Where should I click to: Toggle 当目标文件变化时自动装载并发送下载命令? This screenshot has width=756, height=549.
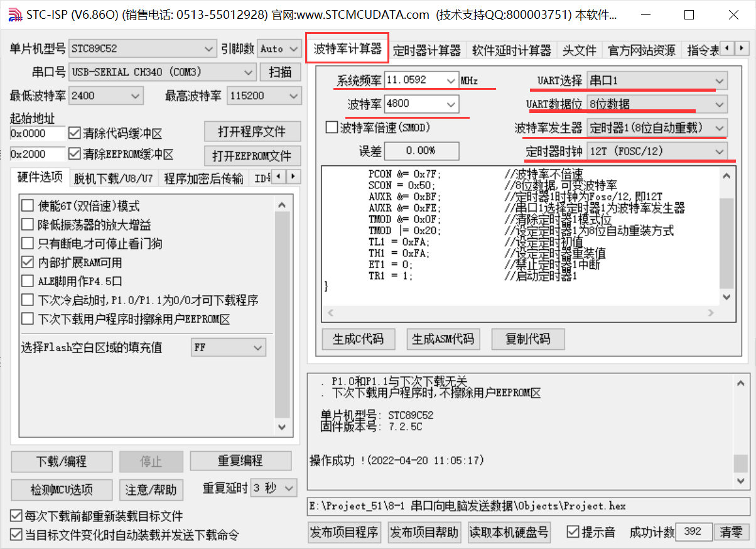16,535
